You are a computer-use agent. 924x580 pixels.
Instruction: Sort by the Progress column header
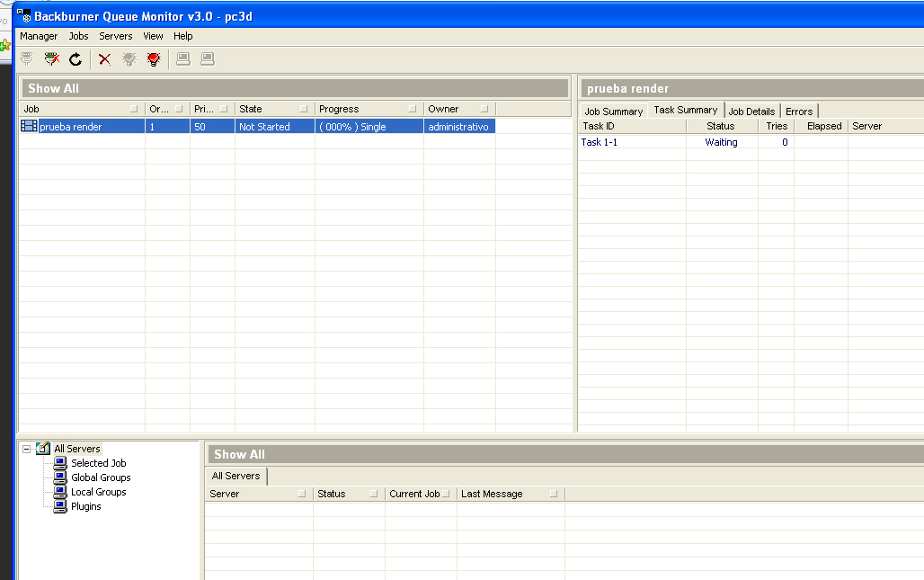369,109
